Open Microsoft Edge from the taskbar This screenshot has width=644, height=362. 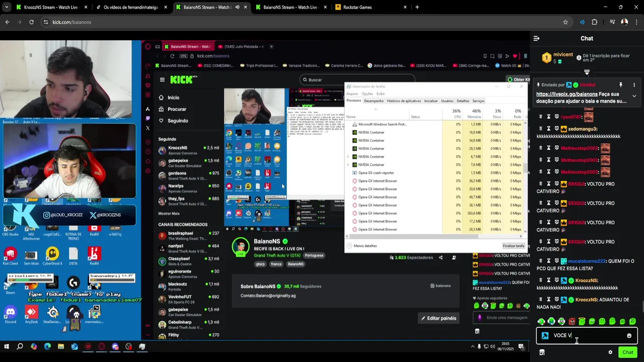pyautogui.click(x=47, y=346)
